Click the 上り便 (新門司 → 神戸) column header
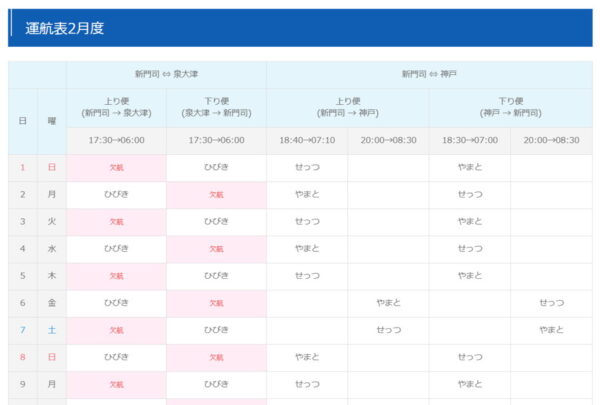The image size is (600, 405). point(347,107)
